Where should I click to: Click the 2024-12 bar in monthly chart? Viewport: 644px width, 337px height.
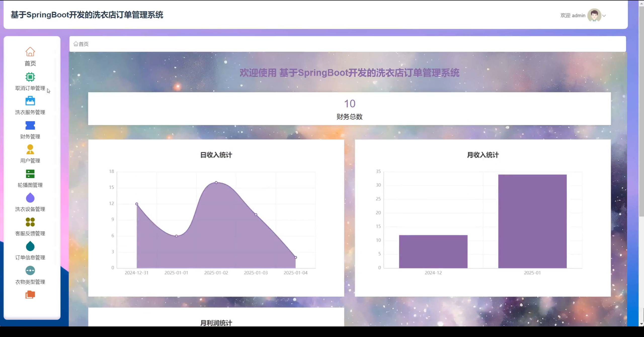[x=433, y=251]
